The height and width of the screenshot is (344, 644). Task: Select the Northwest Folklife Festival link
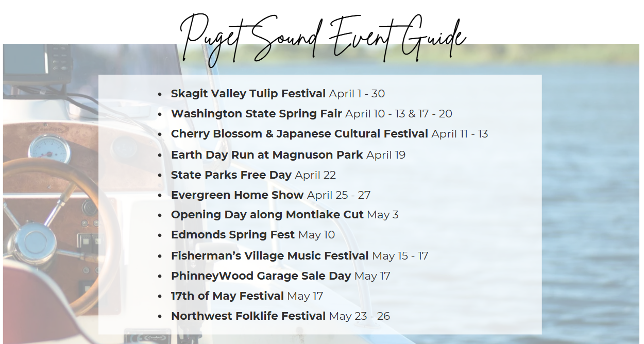(x=248, y=316)
